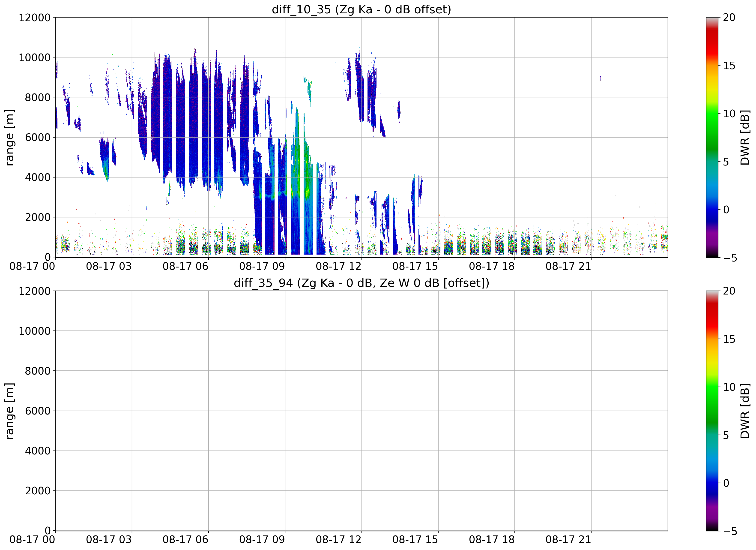Click the '12000' y-tick on the bottom plot
The image size is (756, 550).
(35, 291)
